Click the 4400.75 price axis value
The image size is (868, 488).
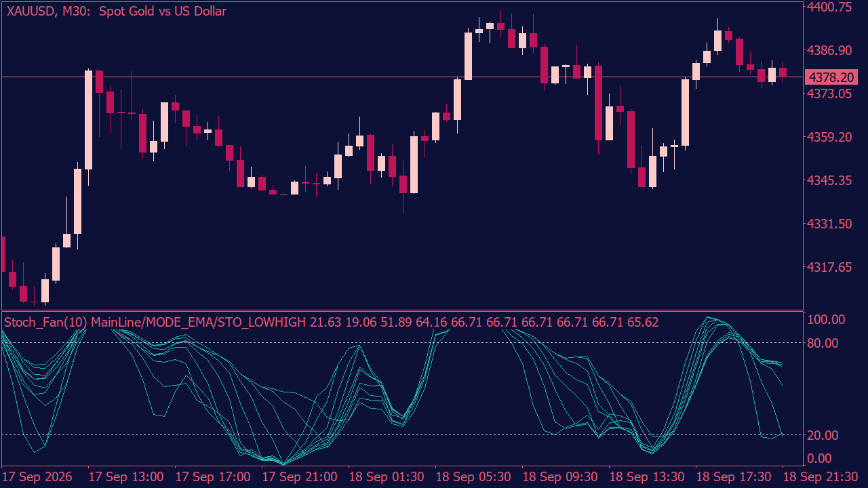[x=831, y=7]
